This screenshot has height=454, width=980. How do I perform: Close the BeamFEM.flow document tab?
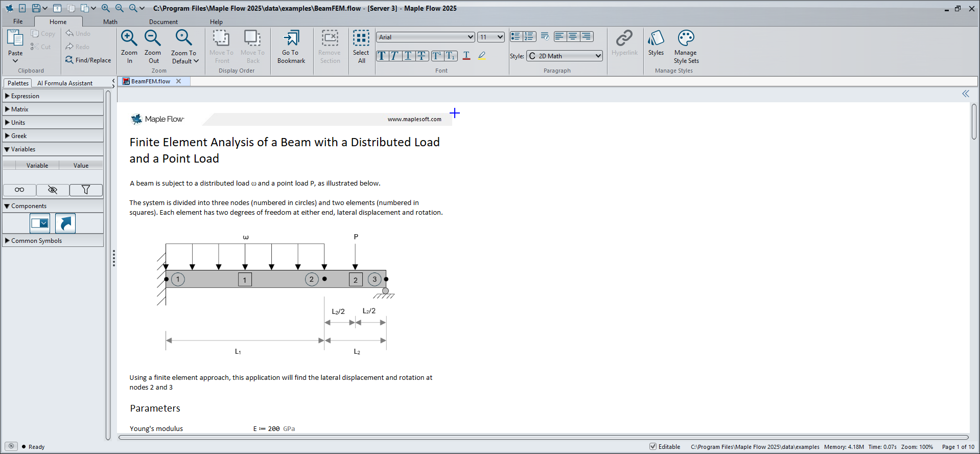(178, 81)
